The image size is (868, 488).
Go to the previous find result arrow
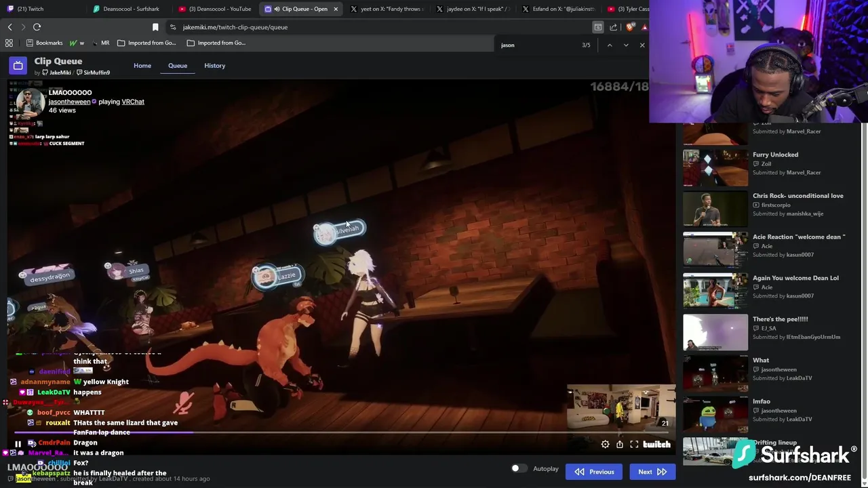tap(610, 45)
